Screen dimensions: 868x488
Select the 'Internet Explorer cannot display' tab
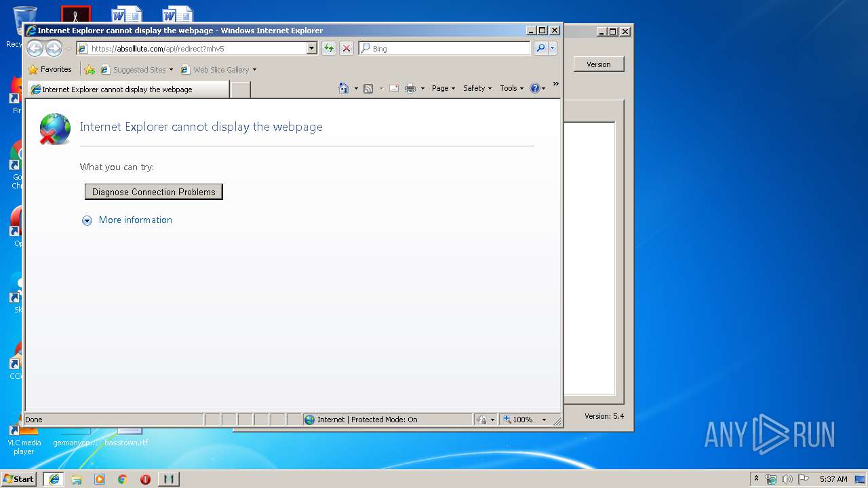click(x=128, y=89)
